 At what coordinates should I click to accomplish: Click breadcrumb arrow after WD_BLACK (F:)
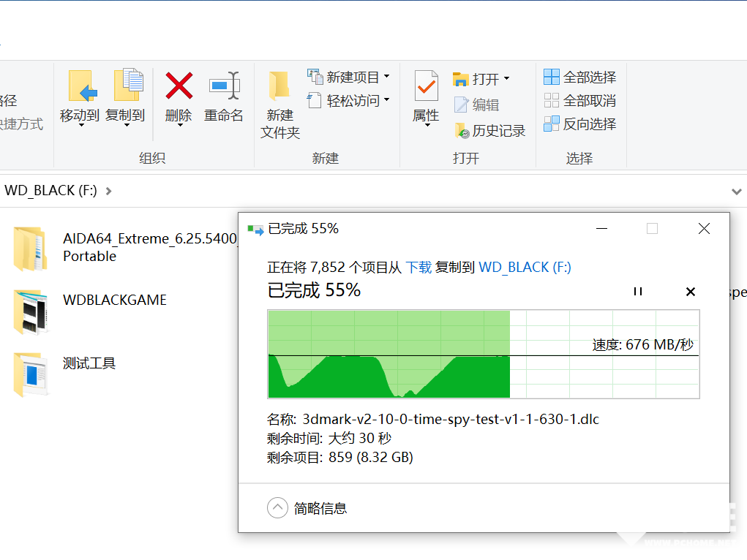click(108, 191)
